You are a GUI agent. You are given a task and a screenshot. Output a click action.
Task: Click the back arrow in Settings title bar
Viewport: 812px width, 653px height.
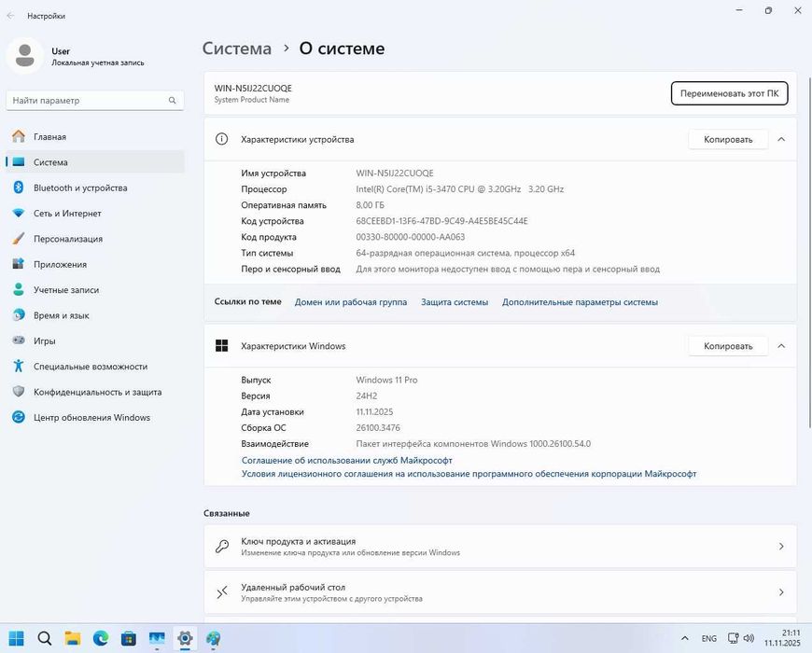[10, 16]
